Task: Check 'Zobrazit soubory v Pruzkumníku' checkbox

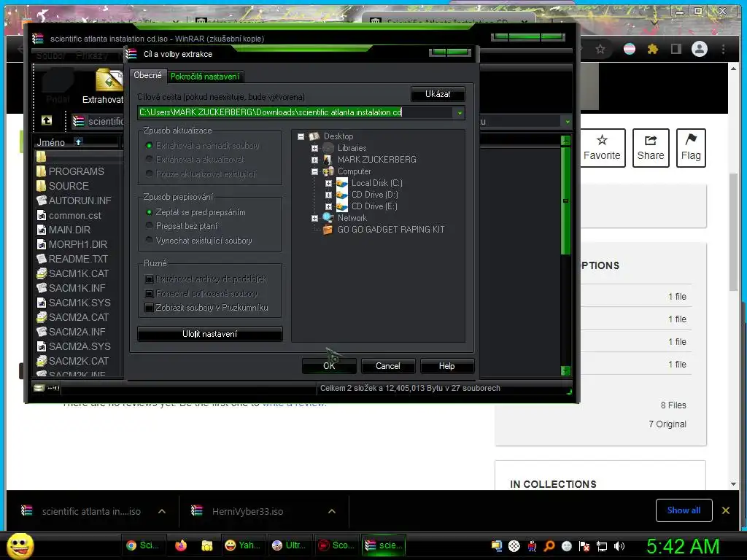Action: (149, 308)
